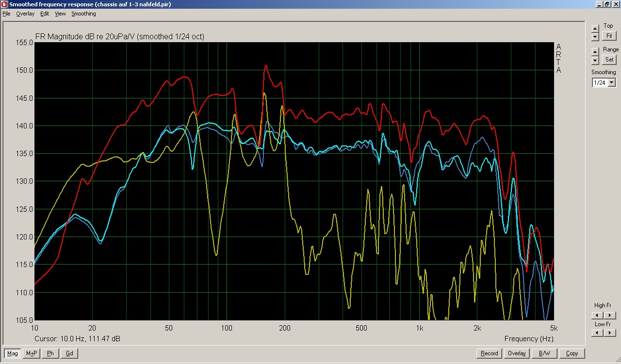Show the Gd group delay view
Screen dimensions: 621x364
pyautogui.click(x=69, y=353)
